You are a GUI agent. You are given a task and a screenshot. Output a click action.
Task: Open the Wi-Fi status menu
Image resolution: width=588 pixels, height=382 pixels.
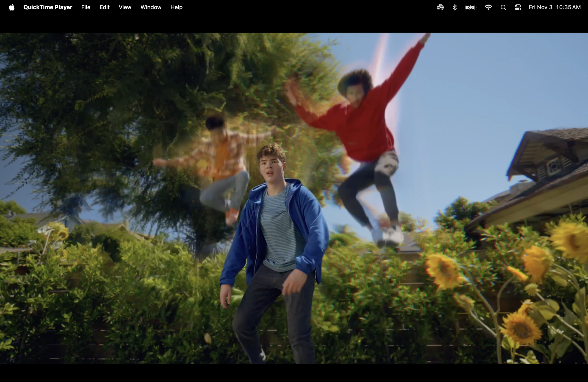488,8
